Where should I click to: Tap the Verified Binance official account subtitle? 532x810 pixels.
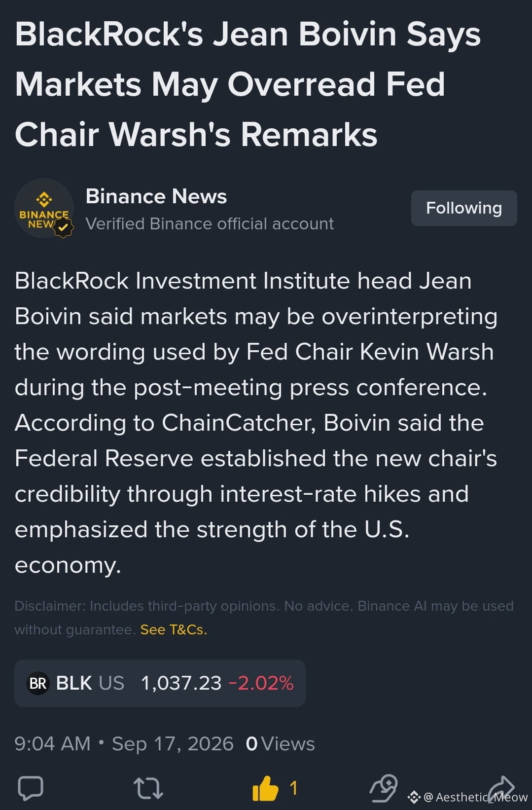pos(210,223)
